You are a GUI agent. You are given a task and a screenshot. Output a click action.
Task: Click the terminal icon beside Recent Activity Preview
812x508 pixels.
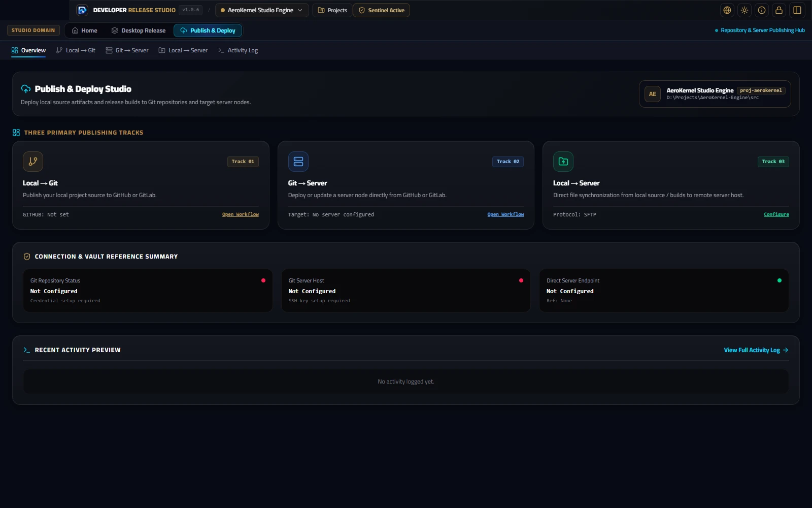click(27, 350)
